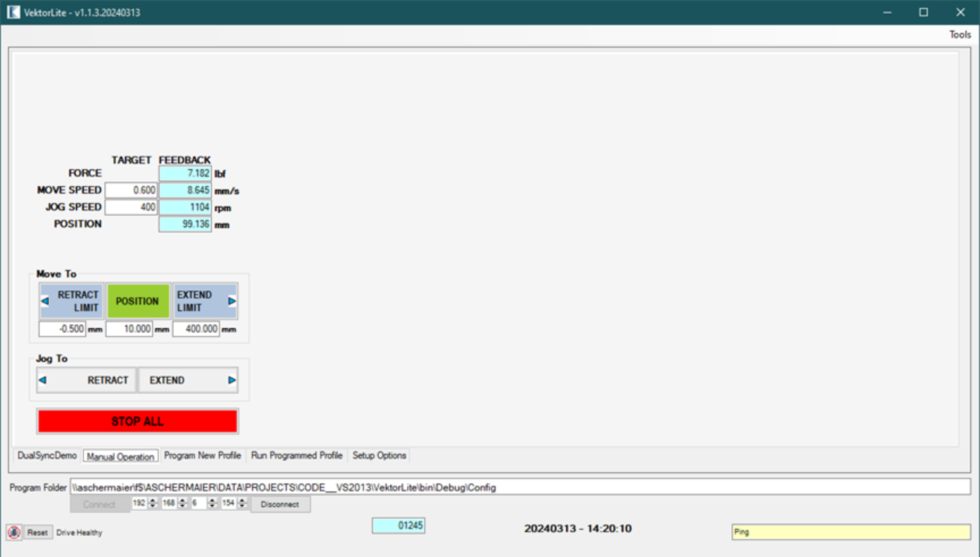Edit the position value 10.000
Viewport: 980px width, 557px height.
[129, 329]
